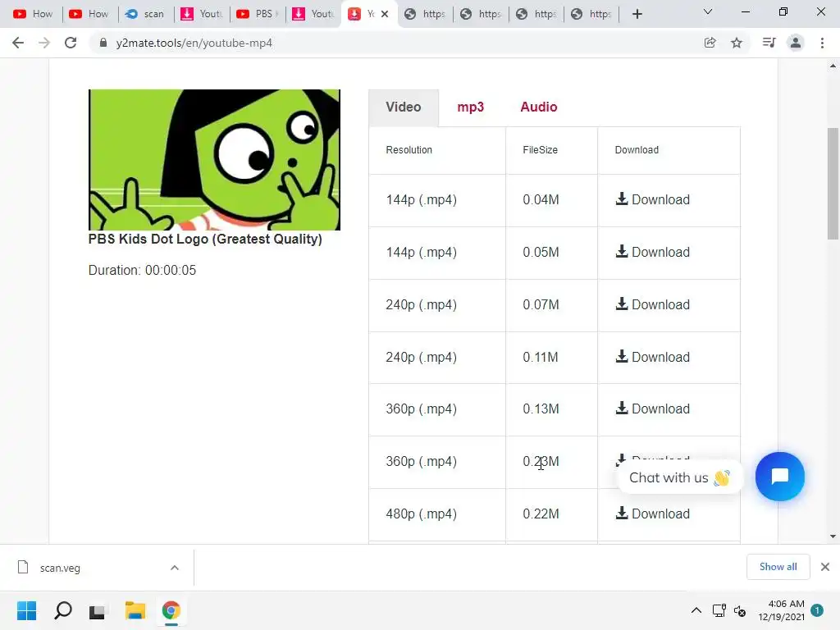Open the tab search chevron
840x630 pixels.
click(708, 11)
